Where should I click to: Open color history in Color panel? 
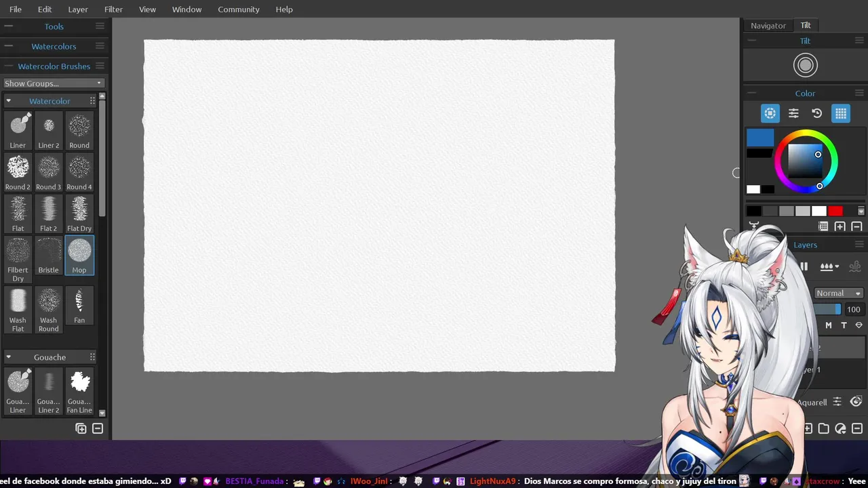coord(817,113)
